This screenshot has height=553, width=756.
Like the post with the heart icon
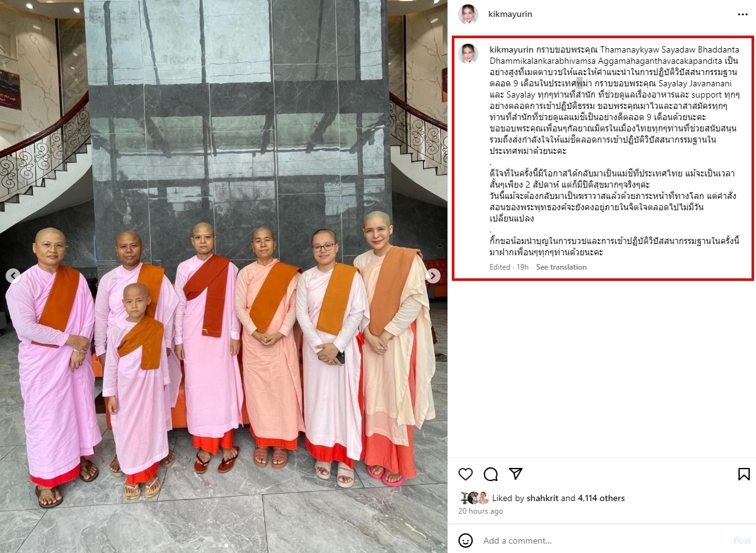466,474
